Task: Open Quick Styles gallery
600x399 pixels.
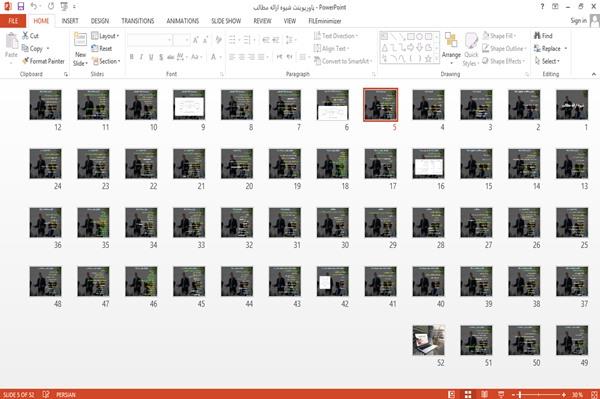Action: click(x=471, y=50)
